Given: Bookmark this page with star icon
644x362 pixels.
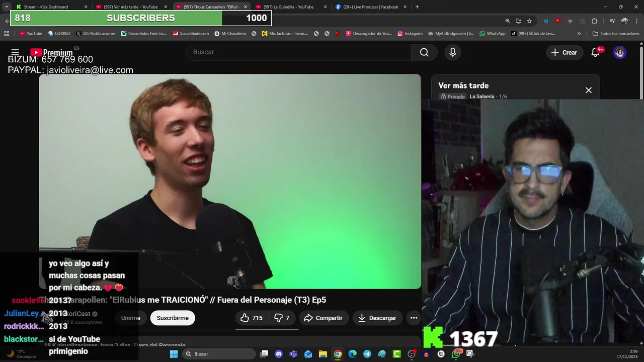Looking at the screenshot, I should pos(529,21).
